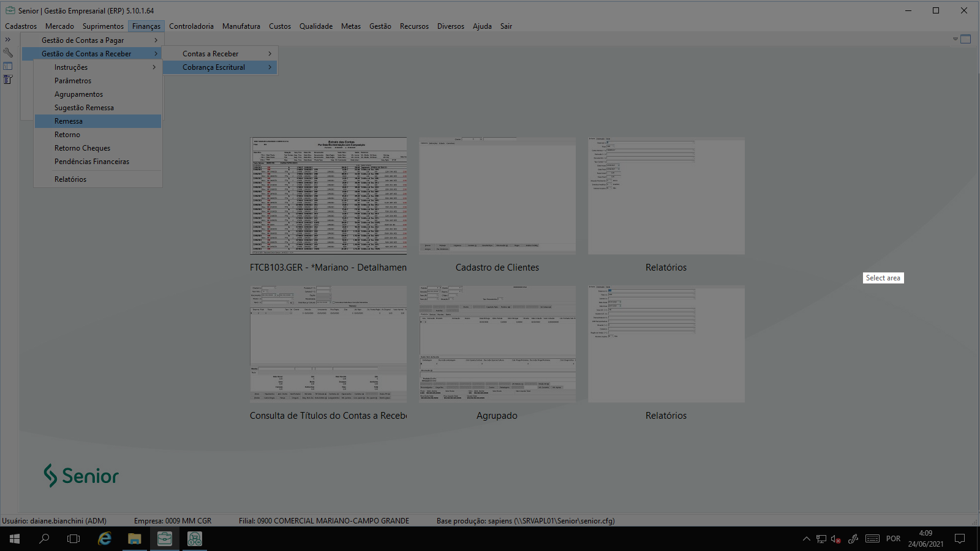Open the Controladoria menu
The width and height of the screenshot is (980, 551).
point(191,26)
